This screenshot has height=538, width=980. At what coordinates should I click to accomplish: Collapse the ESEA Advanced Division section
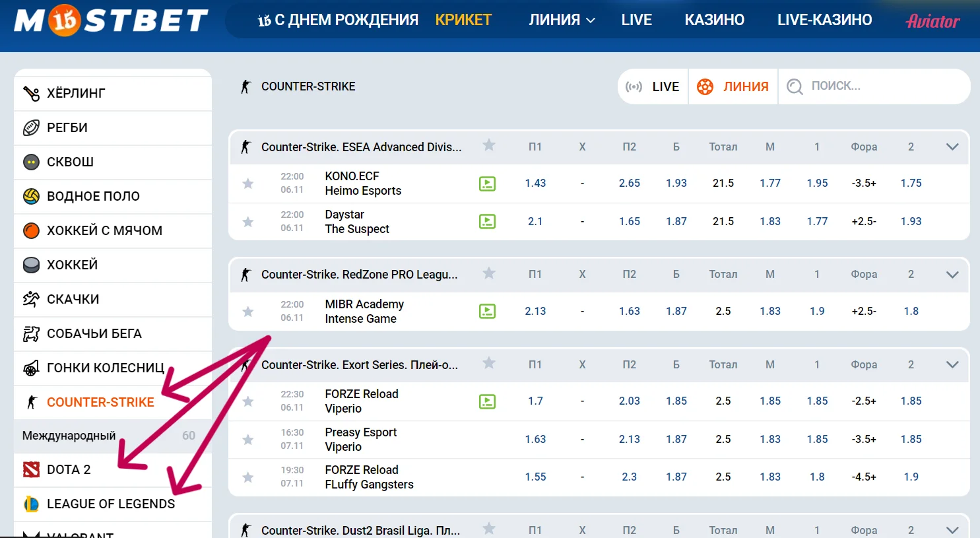click(x=952, y=147)
